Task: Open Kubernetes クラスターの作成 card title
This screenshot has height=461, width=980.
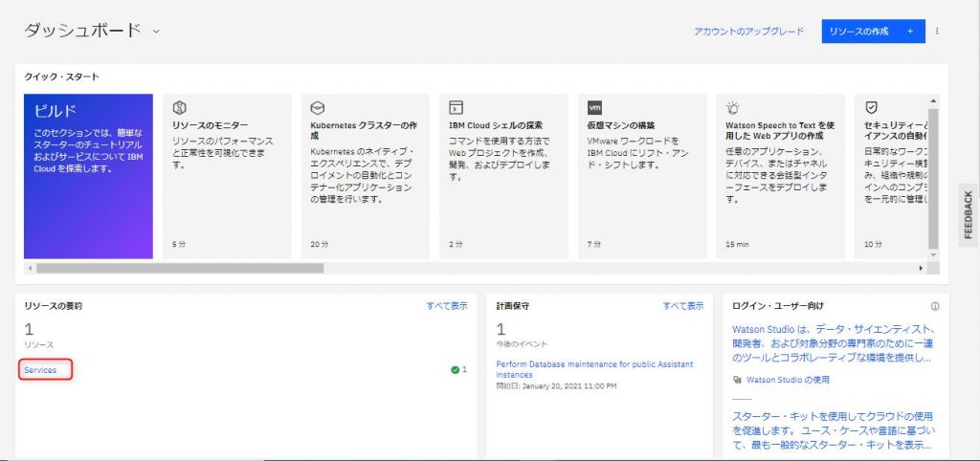Action: (x=364, y=130)
